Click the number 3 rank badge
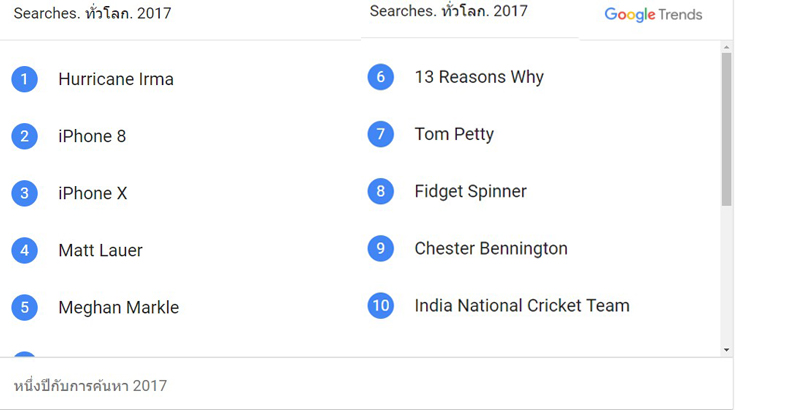The image size is (800, 410). [24, 194]
